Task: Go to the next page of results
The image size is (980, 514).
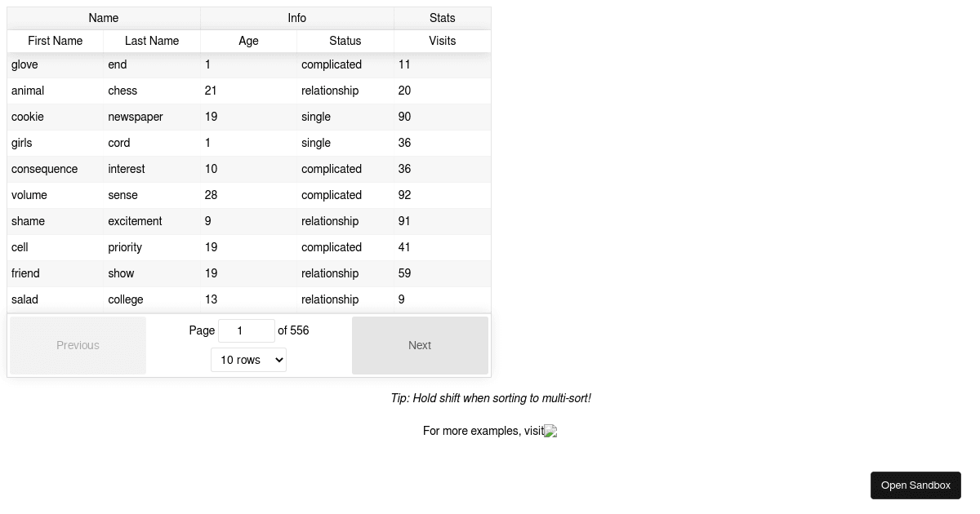Action: click(x=420, y=345)
